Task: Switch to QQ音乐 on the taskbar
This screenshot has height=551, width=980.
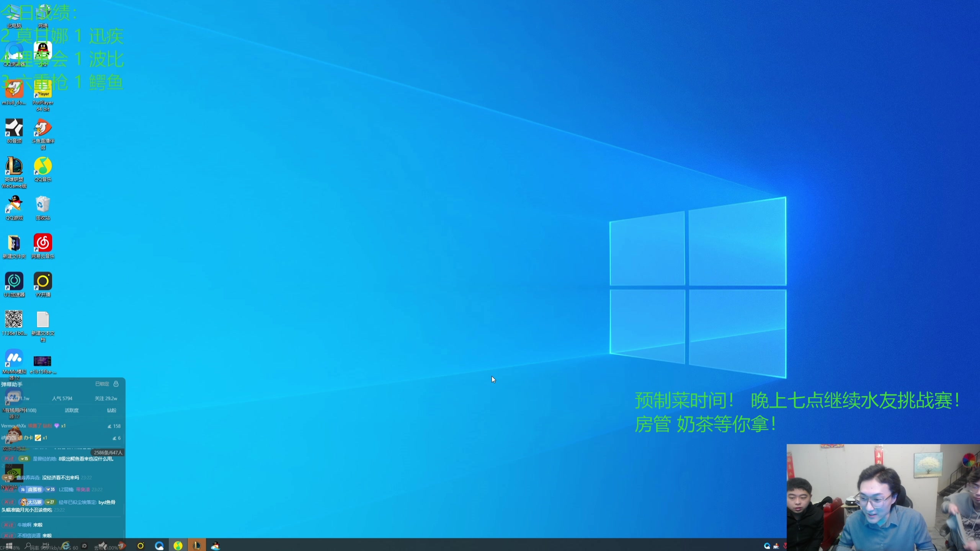Action: click(178, 546)
